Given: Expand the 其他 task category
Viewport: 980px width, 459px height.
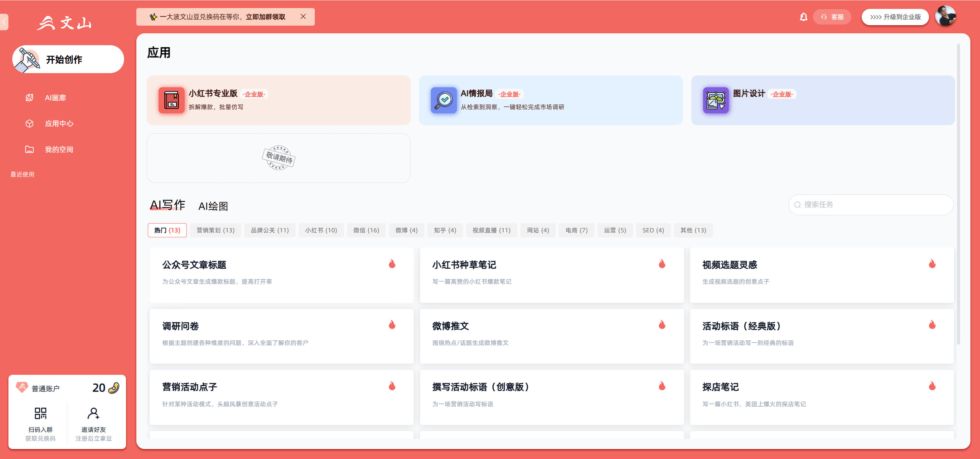Looking at the screenshot, I should [x=693, y=230].
